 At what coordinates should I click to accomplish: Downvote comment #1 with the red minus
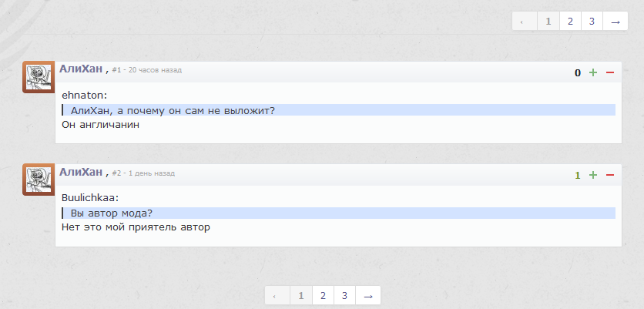click(x=610, y=72)
